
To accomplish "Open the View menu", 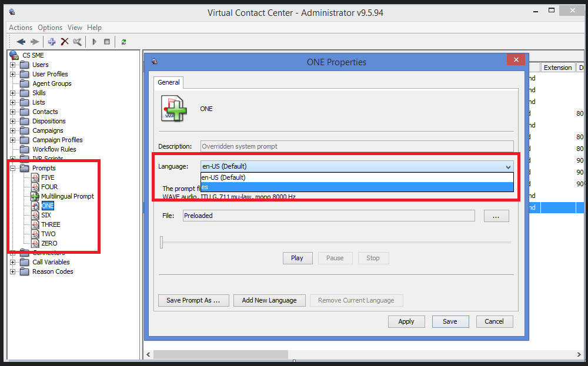I will tap(75, 28).
